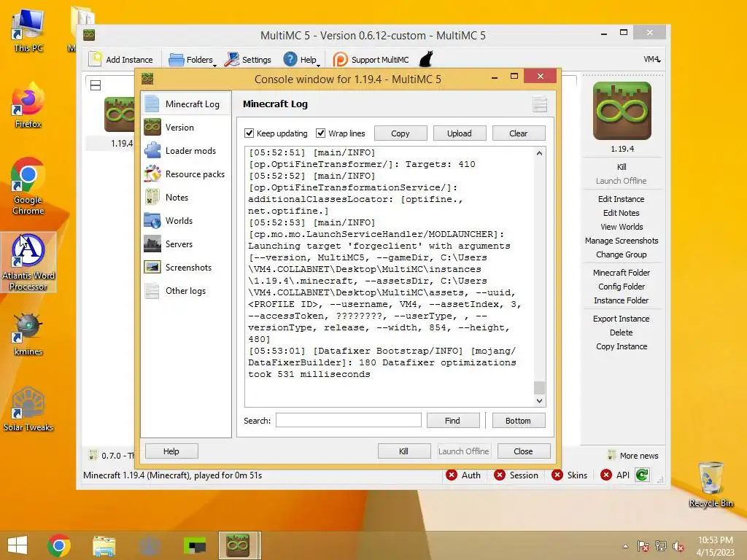Click the log scrollbar down arrow
This screenshot has width=747, height=560.
tap(539, 401)
